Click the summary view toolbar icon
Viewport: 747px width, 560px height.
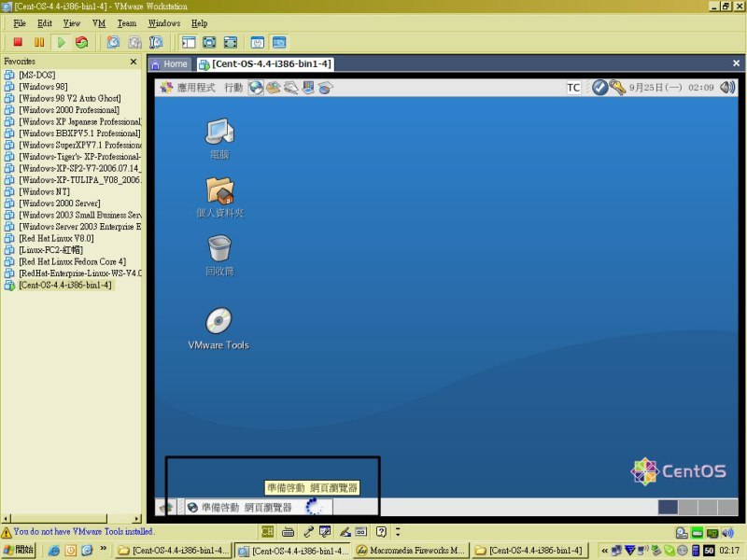pyautogui.click(x=258, y=42)
